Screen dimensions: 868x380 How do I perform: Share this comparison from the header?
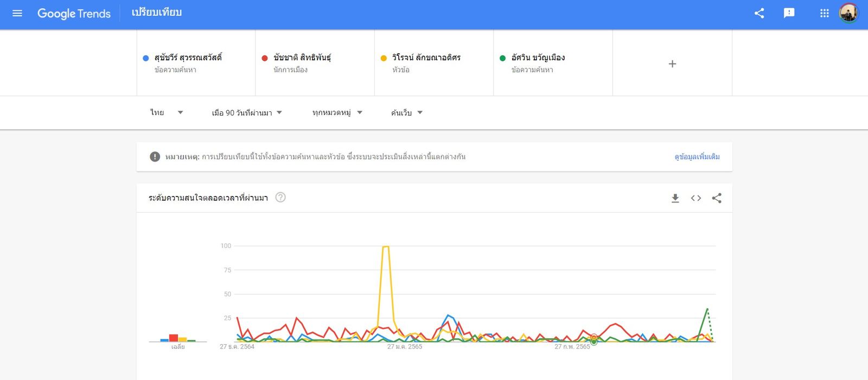[x=759, y=13]
